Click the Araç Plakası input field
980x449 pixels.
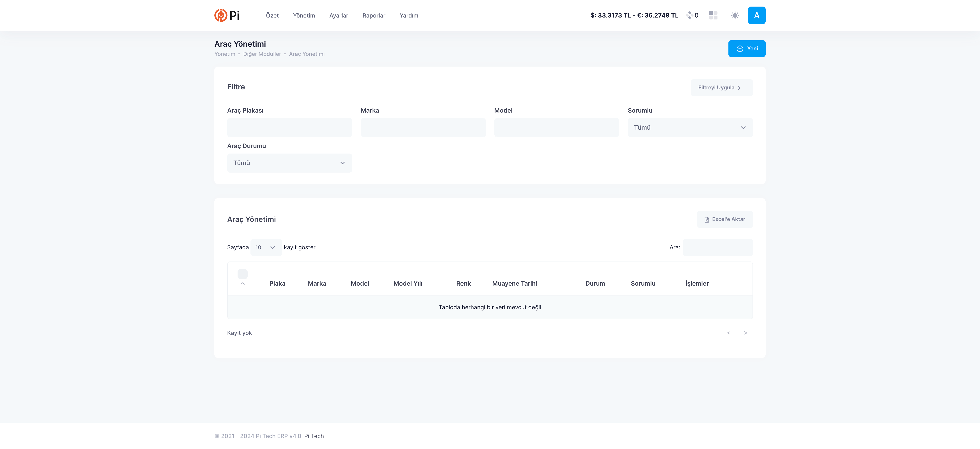coord(289,127)
